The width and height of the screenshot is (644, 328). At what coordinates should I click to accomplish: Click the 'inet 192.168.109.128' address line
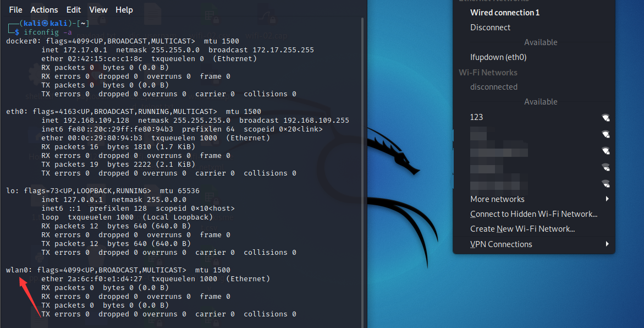click(x=195, y=121)
